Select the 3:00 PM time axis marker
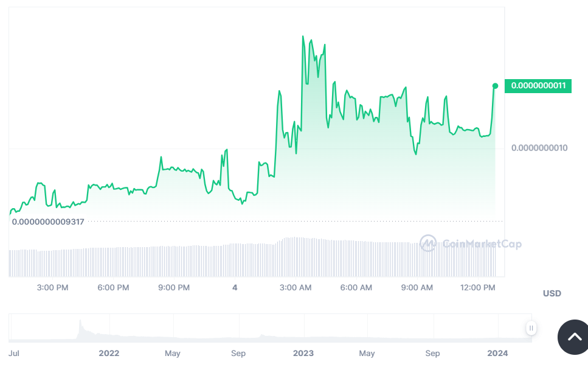This screenshot has width=588, height=367. (53, 287)
